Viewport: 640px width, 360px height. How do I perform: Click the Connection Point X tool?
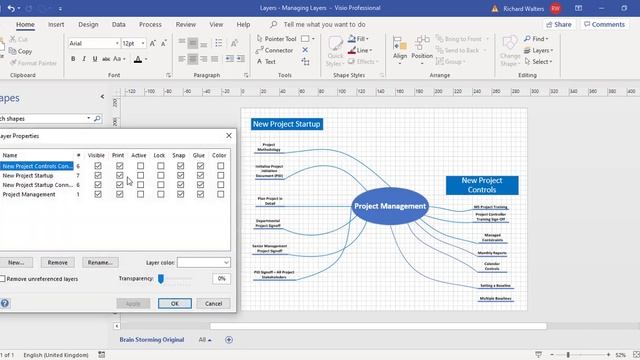point(305,50)
